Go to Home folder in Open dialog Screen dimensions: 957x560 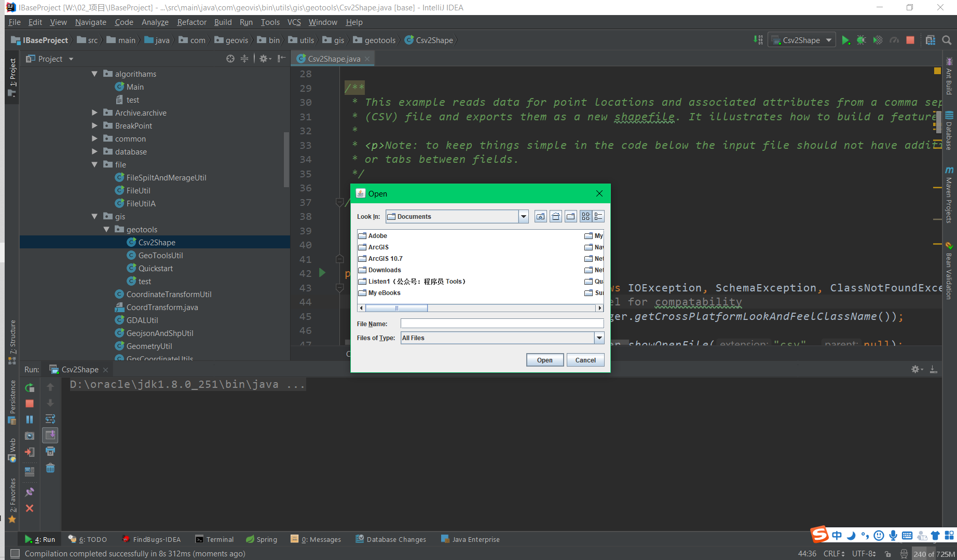click(556, 217)
